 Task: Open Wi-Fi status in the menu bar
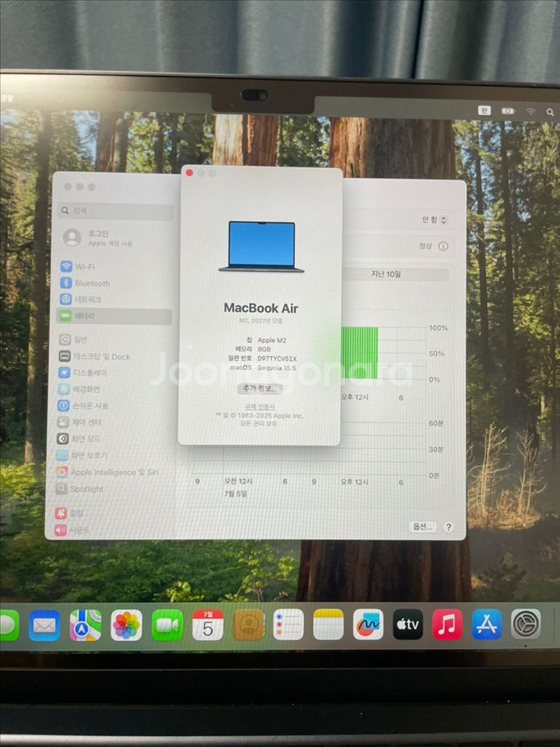coord(530,111)
